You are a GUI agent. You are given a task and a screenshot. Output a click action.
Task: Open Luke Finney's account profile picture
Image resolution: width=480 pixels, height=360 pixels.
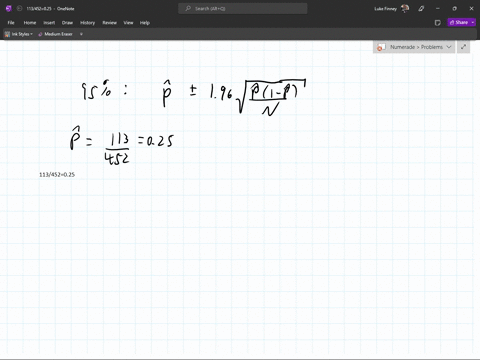(405, 8)
